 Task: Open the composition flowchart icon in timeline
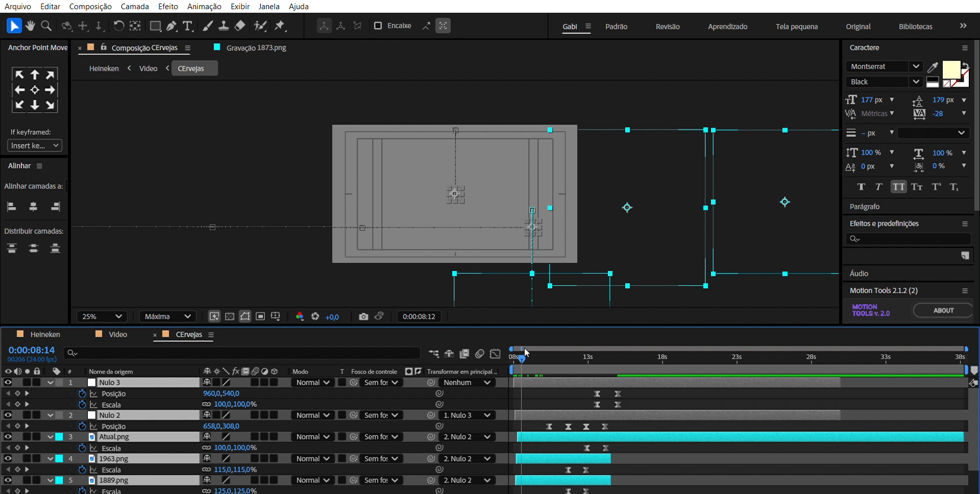click(x=433, y=354)
